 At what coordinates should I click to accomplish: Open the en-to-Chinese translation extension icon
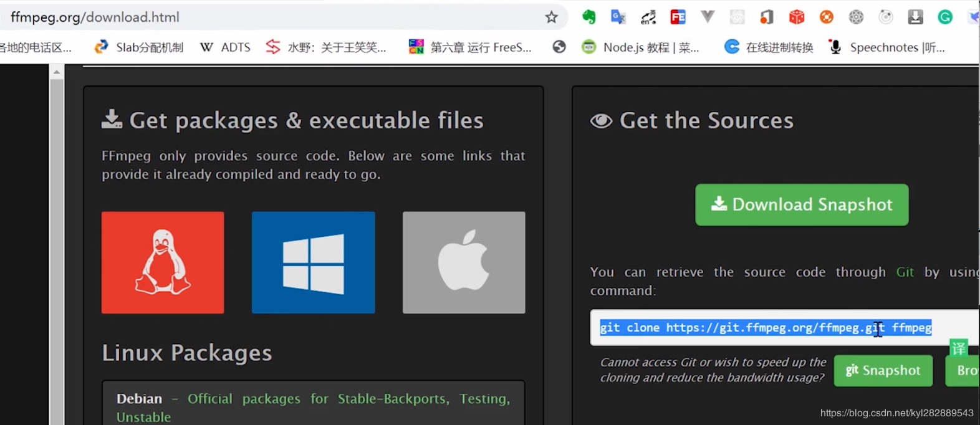point(648,17)
